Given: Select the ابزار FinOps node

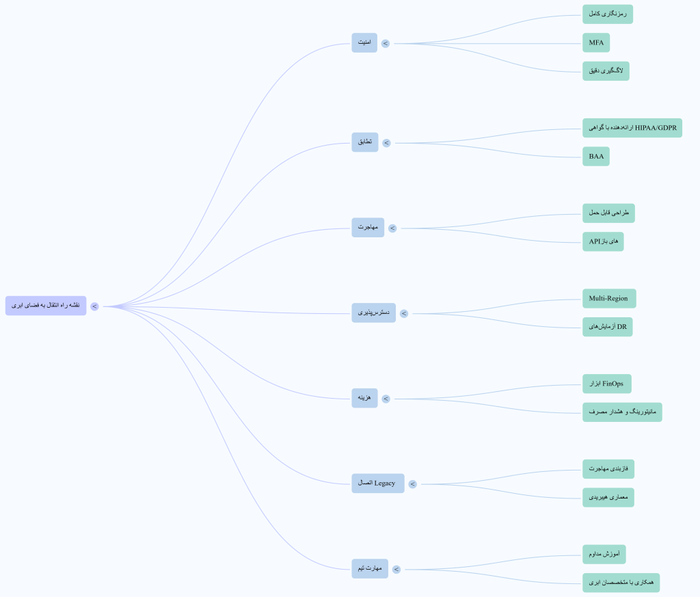Looking at the screenshot, I should coord(606,384).
